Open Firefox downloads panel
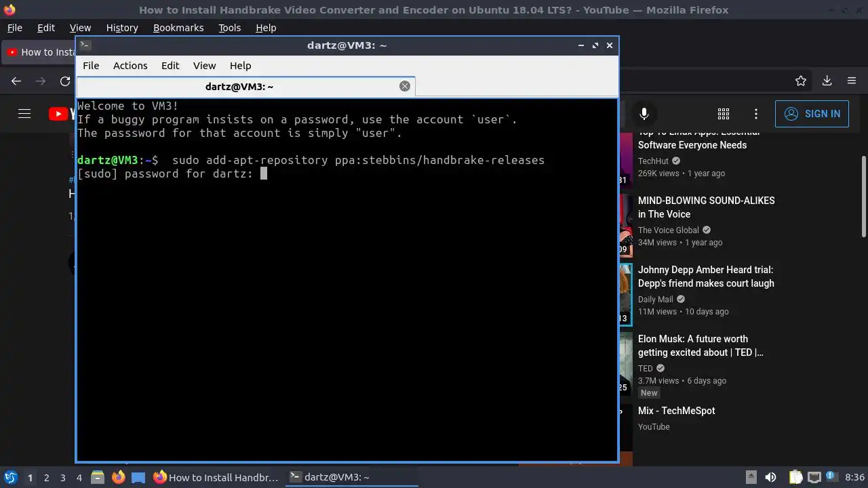The width and height of the screenshot is (868, 488). (827, 81)
